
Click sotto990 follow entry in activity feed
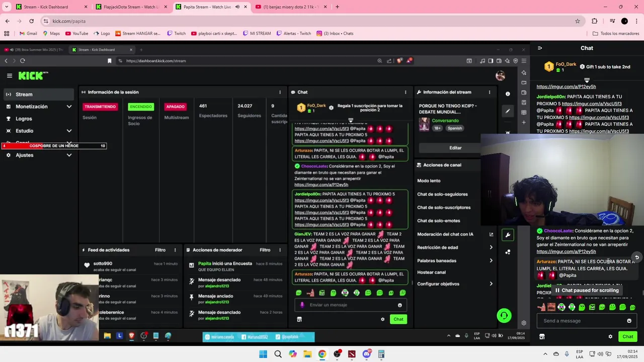(131, 266)
